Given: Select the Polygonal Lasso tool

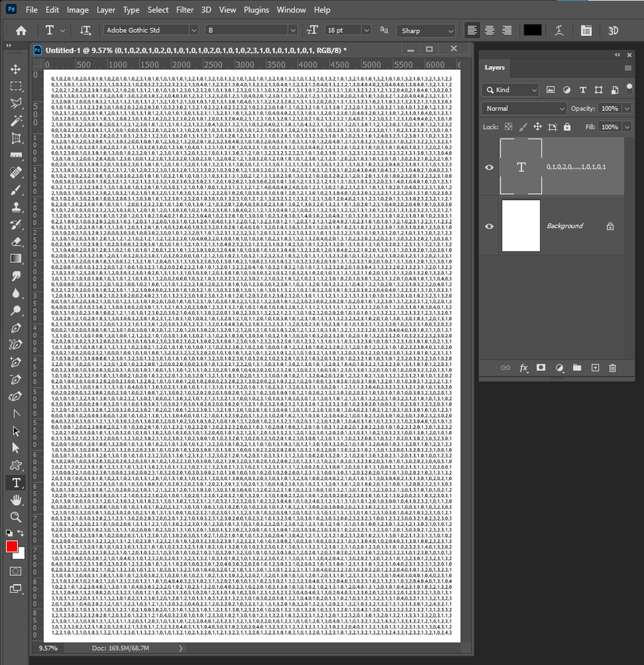Looking at the screenshot, I should point(16,103).
